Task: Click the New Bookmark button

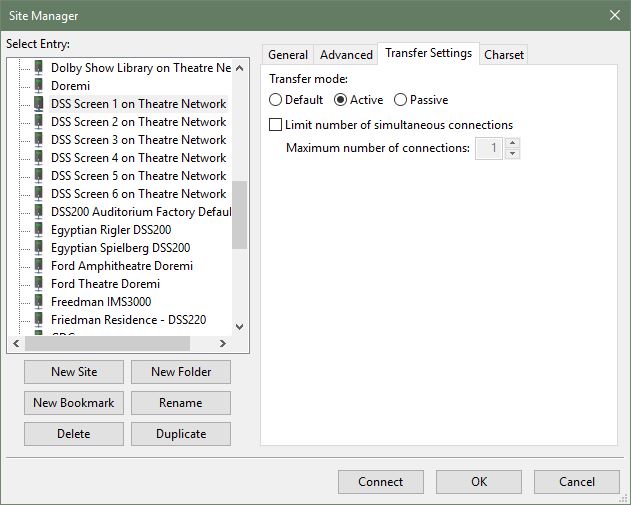Action: (x=74, y=403)
